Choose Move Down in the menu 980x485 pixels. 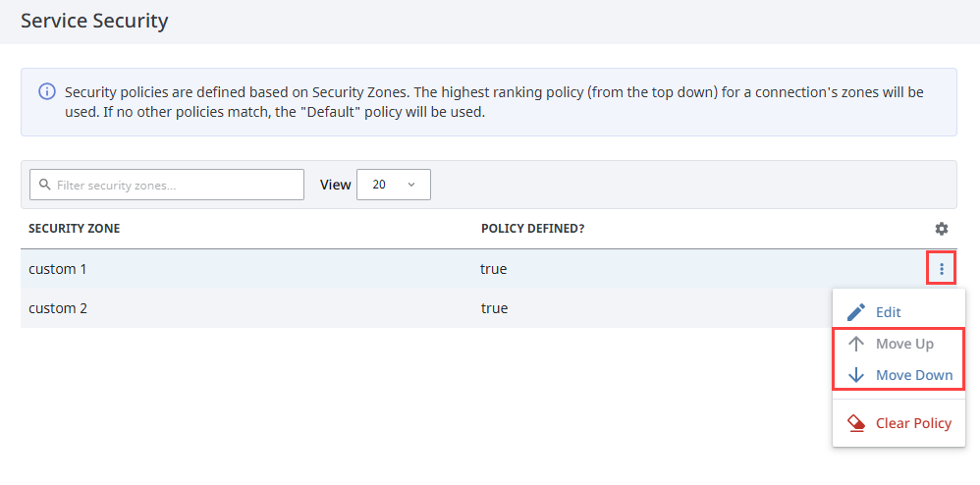913,375
